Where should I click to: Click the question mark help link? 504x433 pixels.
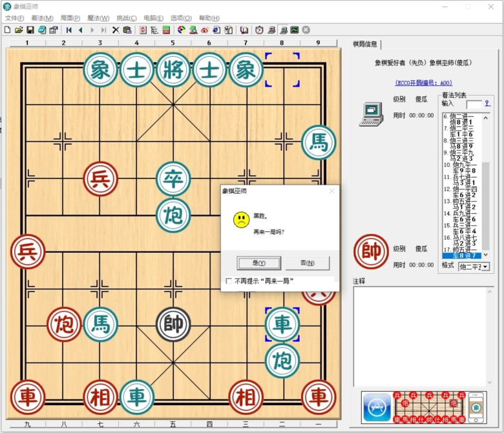tap(487, 103)
